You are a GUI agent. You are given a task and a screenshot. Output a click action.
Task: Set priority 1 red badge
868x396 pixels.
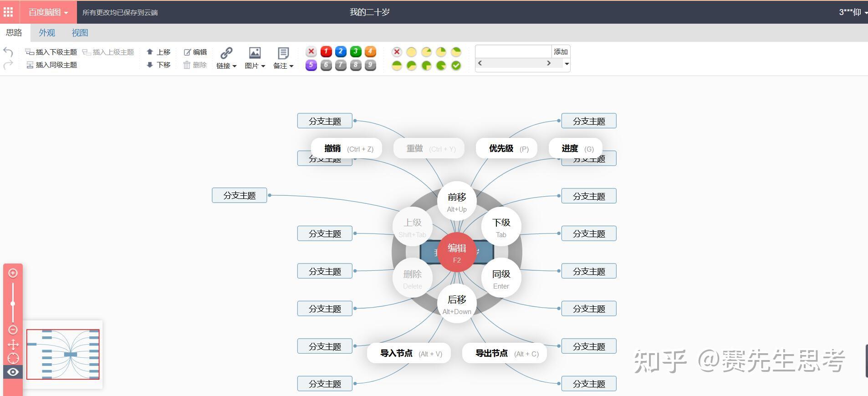pos(326,51)
